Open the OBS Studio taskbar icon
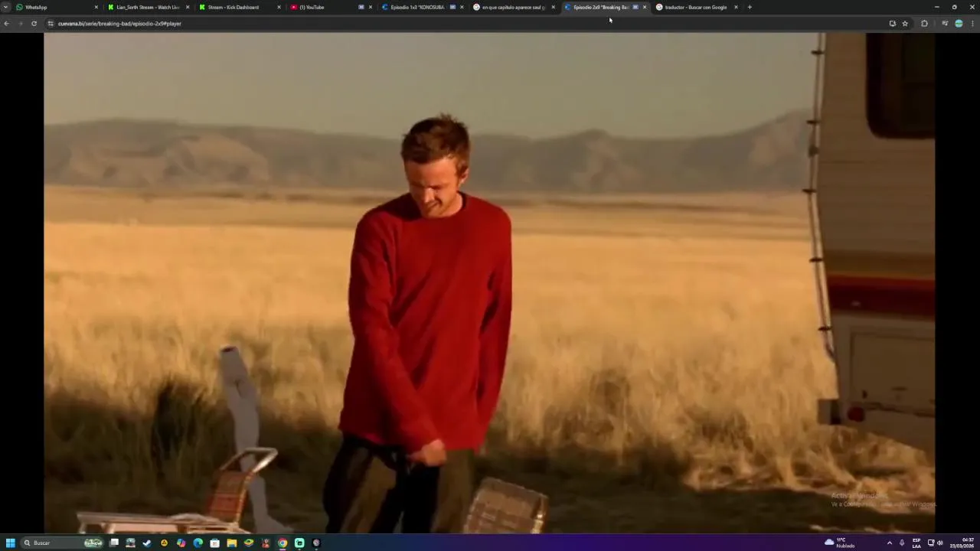This screenshot has height=551, width=980. [x=316, y=543]
